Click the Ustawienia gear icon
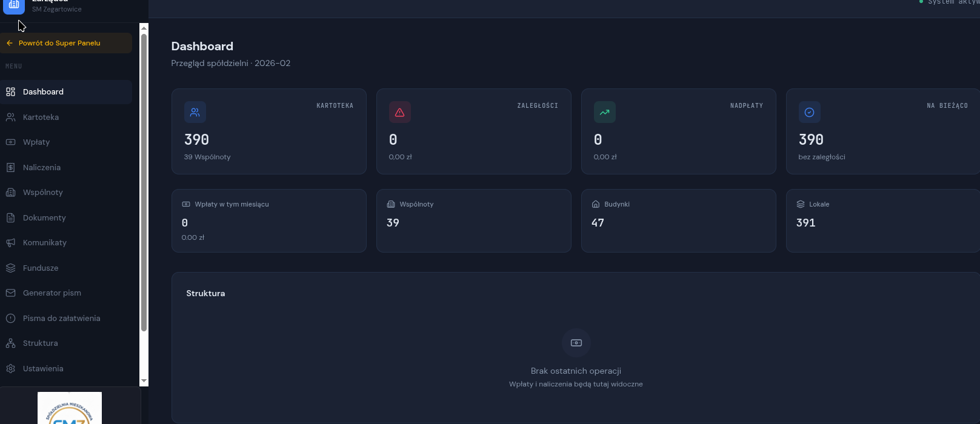980x424 pixels. [x=10, y=368]
